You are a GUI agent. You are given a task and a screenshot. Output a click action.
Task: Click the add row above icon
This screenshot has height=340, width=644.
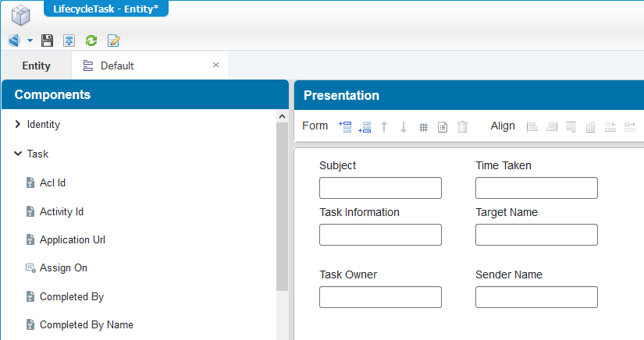(345, 127)
